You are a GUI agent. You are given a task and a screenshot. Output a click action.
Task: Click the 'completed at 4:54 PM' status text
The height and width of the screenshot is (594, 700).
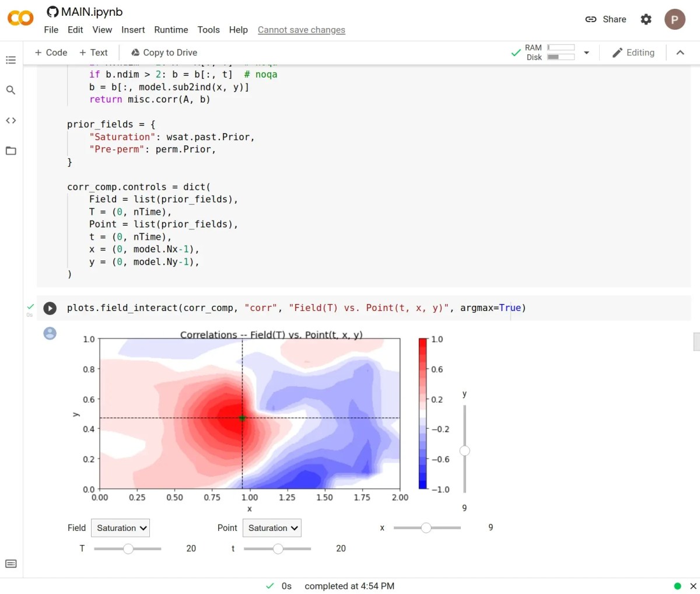(x=349, y=586)
